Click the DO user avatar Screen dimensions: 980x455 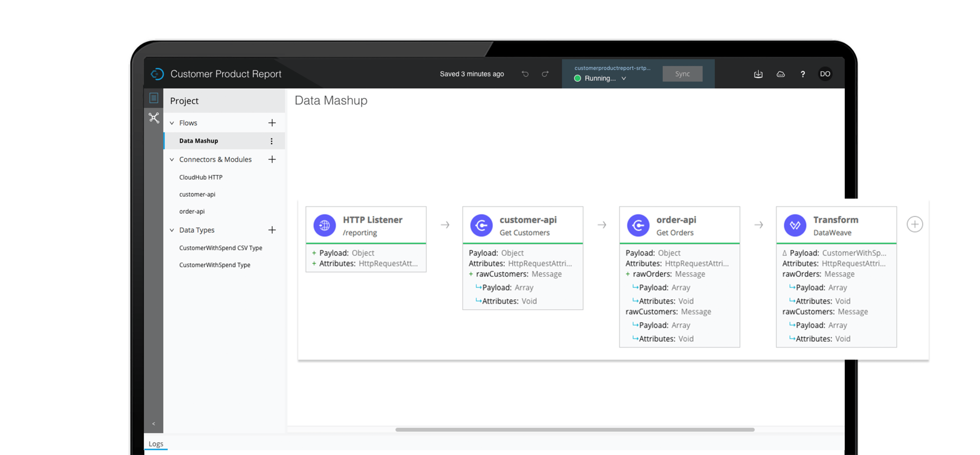coord(825,74)
